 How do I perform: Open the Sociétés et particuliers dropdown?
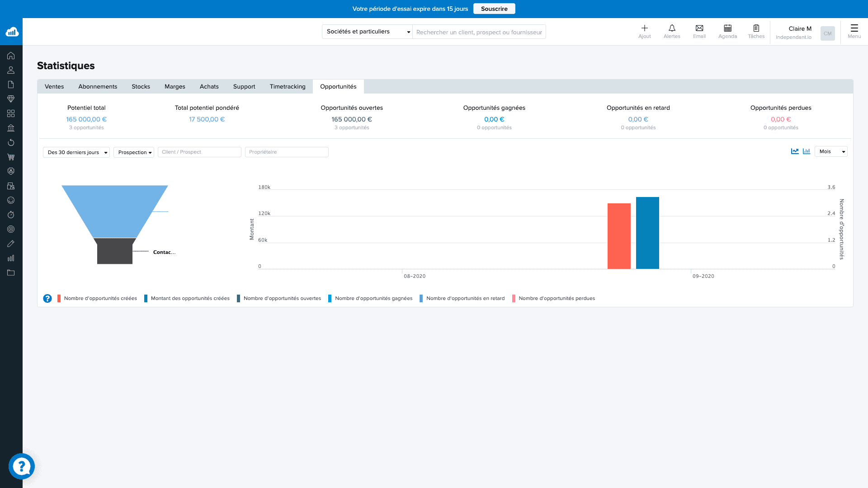pyautogui.click(x=367, y=32)
